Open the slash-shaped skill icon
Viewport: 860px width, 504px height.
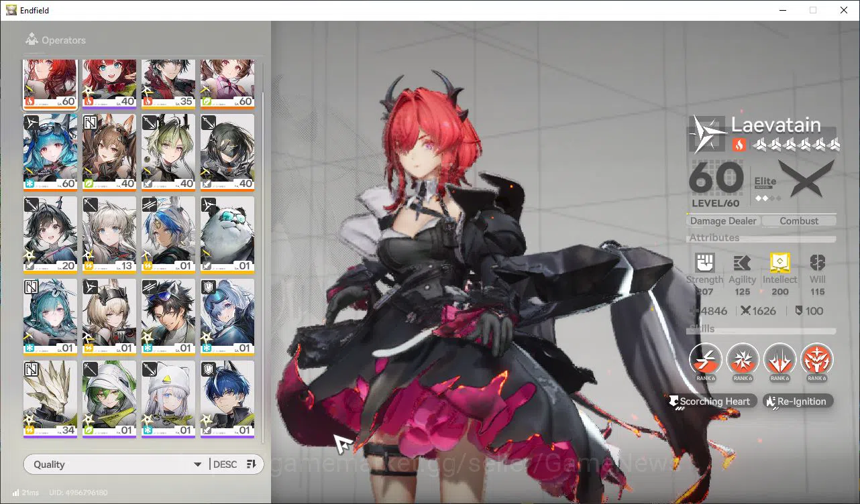pyautogui.click(x=706, y=359)
